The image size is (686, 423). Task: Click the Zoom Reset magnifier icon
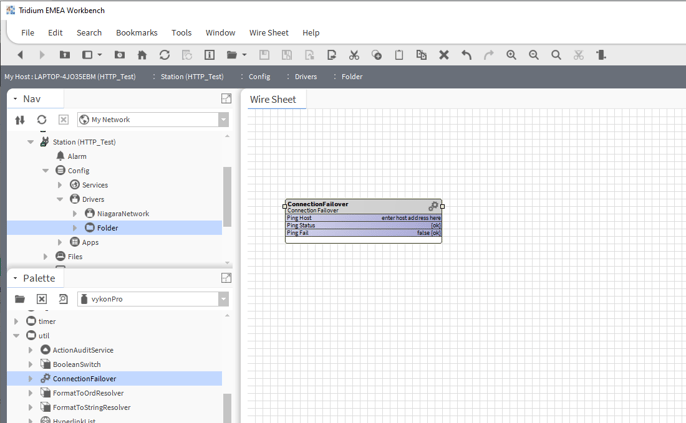pyautogui.click(x=556, y=55)
